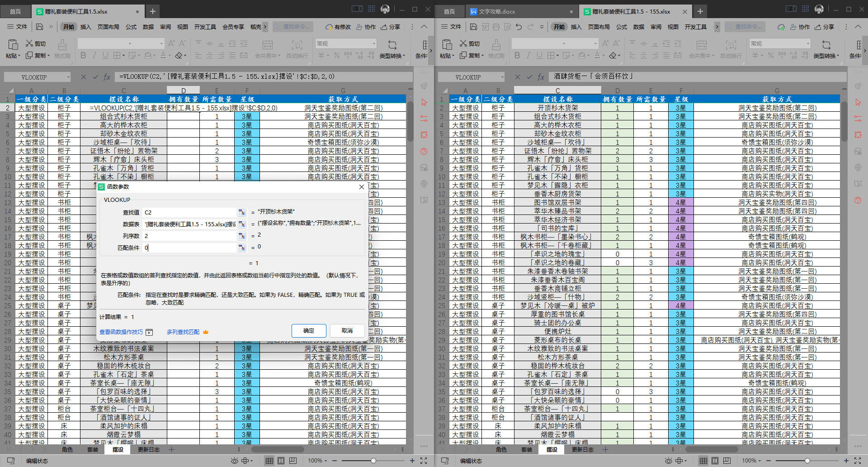The width and height of the screenshot is (868, 467).
Task: Expand the 常规 number format dropdown in left window
Action: [374, 43]
